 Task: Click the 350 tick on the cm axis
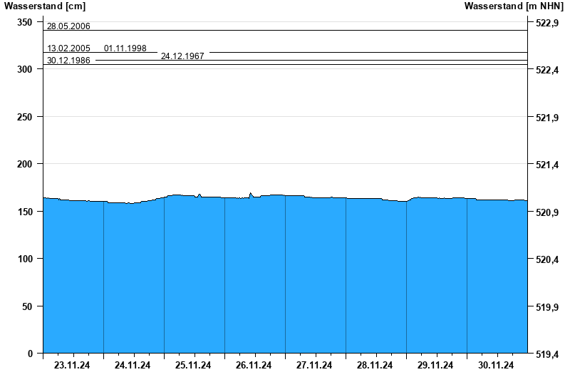click(25, 23)
